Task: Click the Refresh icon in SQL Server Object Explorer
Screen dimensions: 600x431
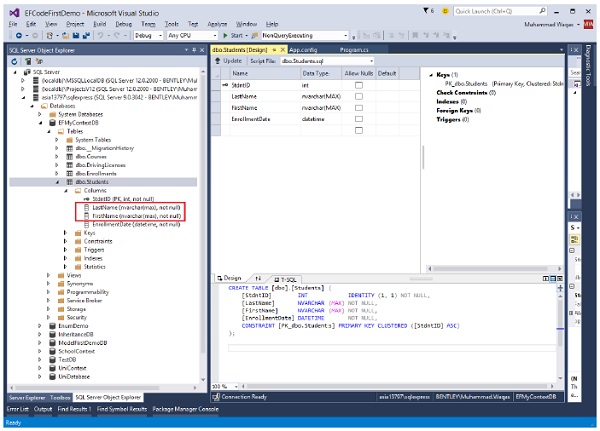Action: pos(12,61)
